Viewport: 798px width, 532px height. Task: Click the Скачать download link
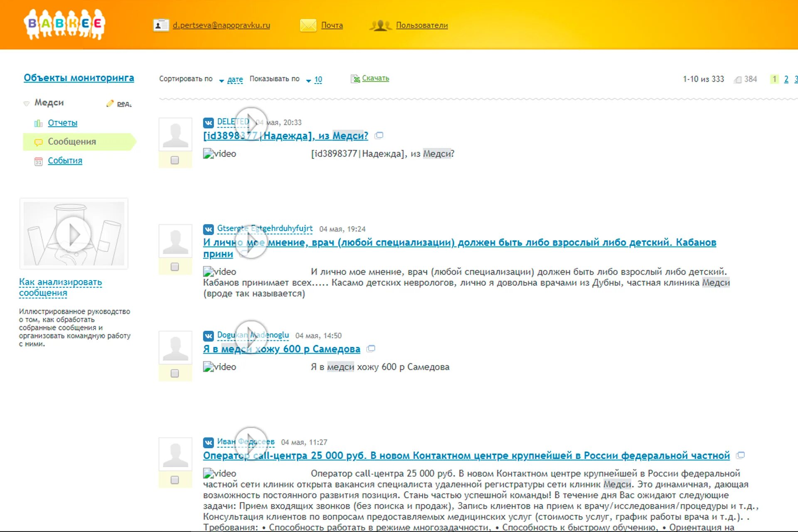(375, 78)
